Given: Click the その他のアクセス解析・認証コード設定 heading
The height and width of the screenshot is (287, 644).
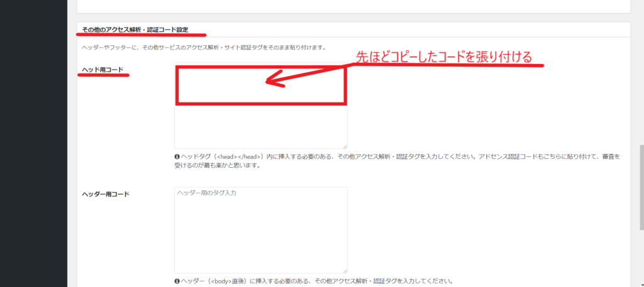Looking at the screenshot, I should [x=135, y=30].
